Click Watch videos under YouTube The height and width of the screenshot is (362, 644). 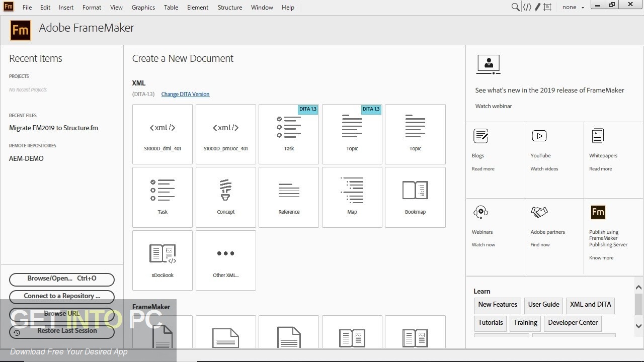[x=544, y=169]
